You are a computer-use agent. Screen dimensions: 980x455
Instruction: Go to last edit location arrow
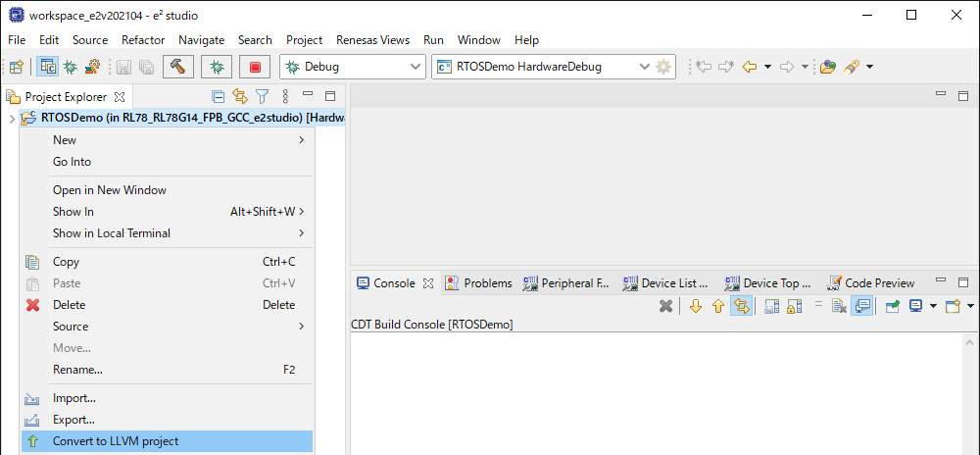704,67
